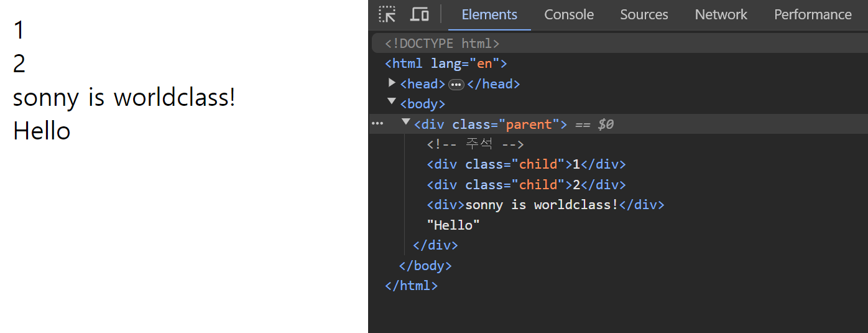
Task: Switch to the Console tab
Action: [x=569, y=14]
